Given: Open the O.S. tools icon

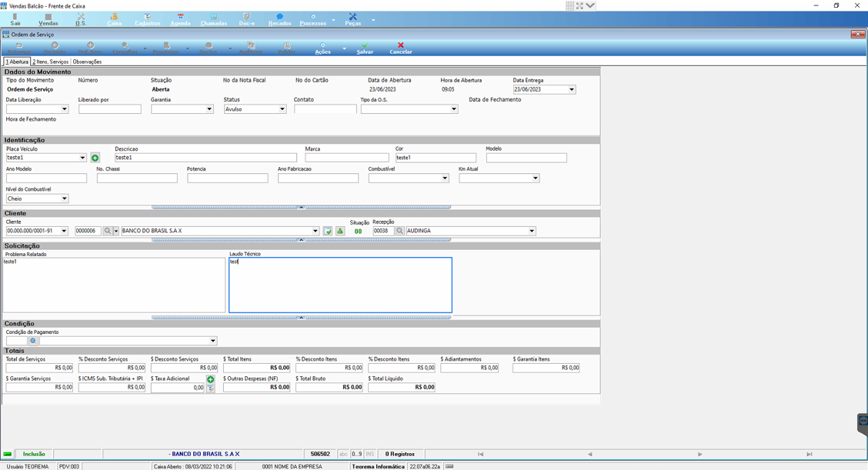Looking at the screenshot, I should tap(81, 20).
